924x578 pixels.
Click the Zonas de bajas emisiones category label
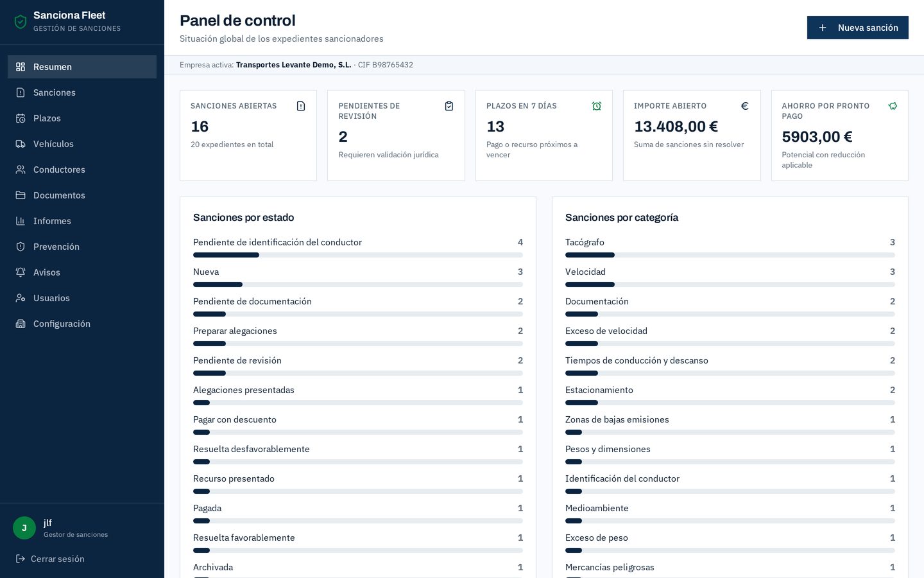[x=617, y=419]
